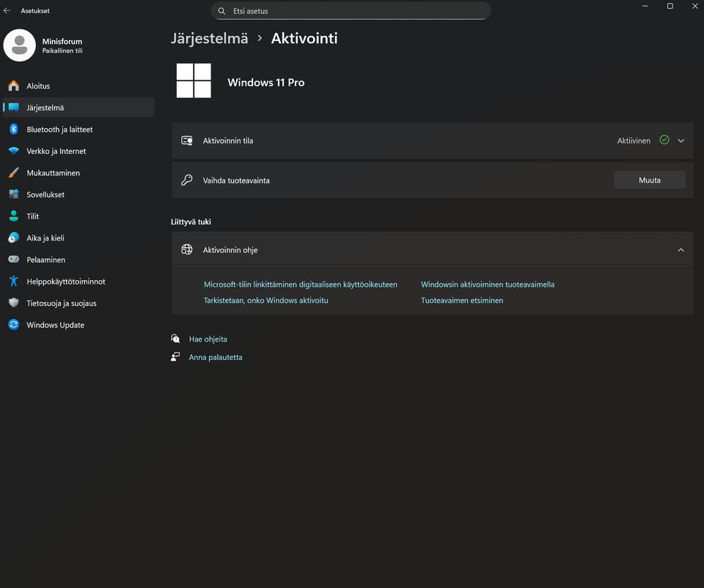Select Helppokäyttötoiminnot in sidebar

tap(79, 282)
